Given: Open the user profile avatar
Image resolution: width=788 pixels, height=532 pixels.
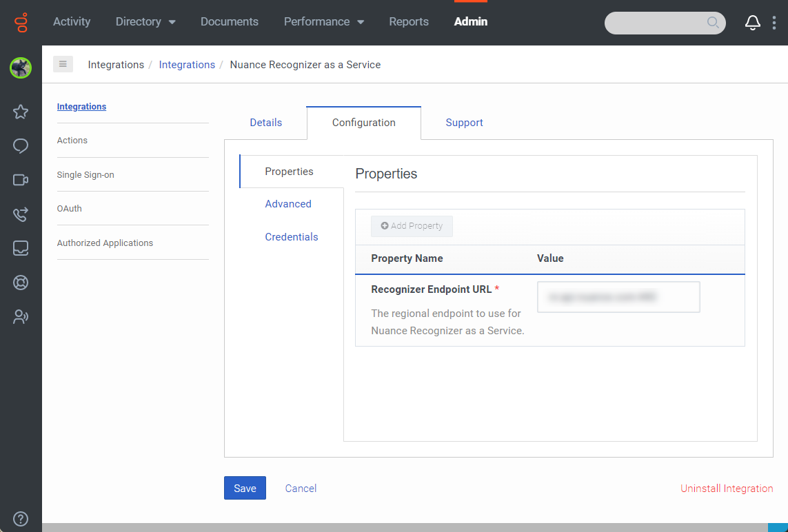Looking at the screenshot, I should [21, 68].
